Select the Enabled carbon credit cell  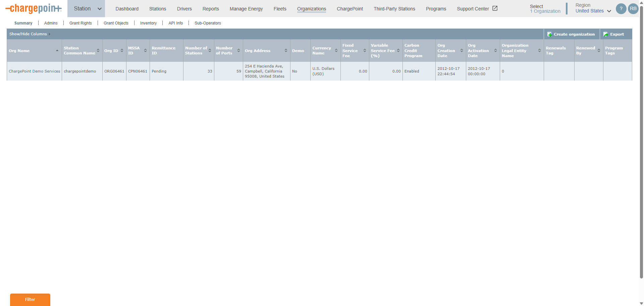pyautogui.click(x=419, y=71)
